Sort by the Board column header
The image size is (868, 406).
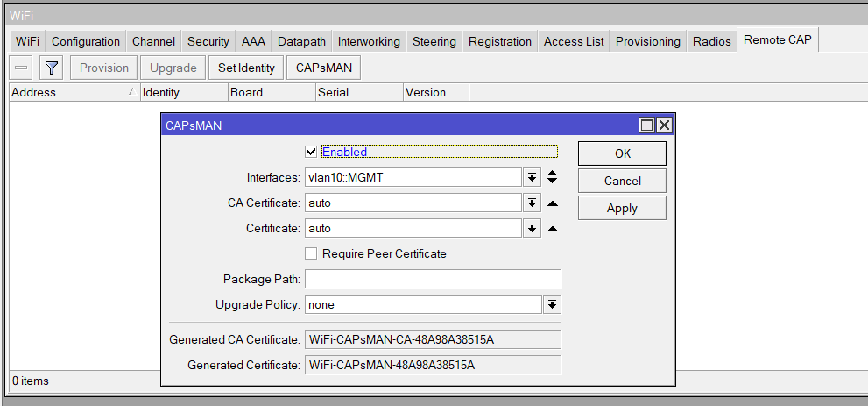click(x=272, y=92)
